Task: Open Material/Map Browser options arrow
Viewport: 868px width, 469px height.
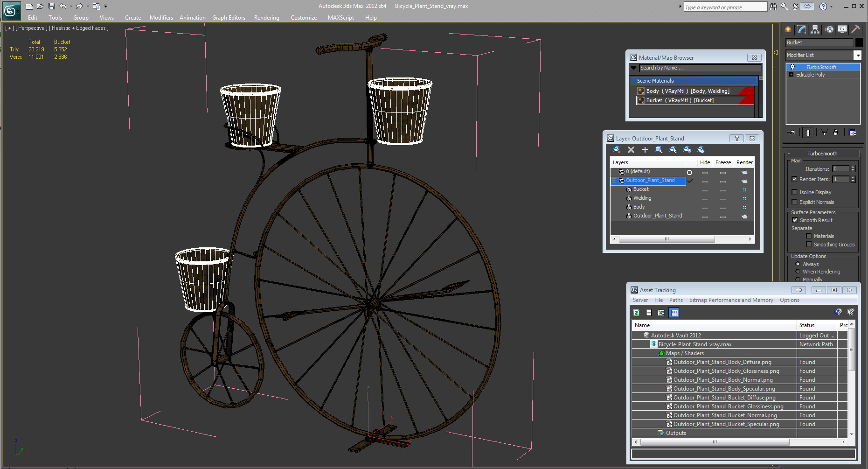Action: pyautogui.click(x=634, y=68)
